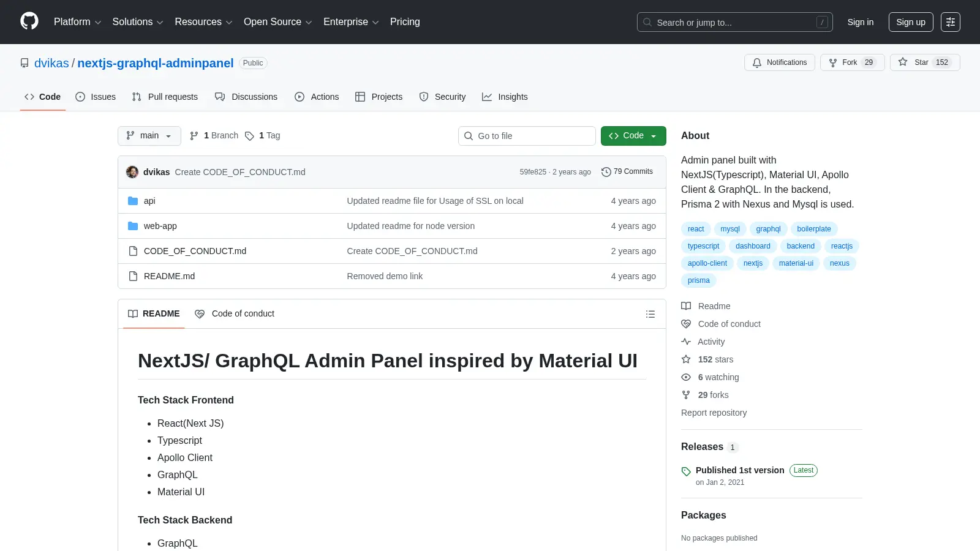Click the Readme book icon in sidebar
This screenshot has height=551, width=980.
click(686, 306)
